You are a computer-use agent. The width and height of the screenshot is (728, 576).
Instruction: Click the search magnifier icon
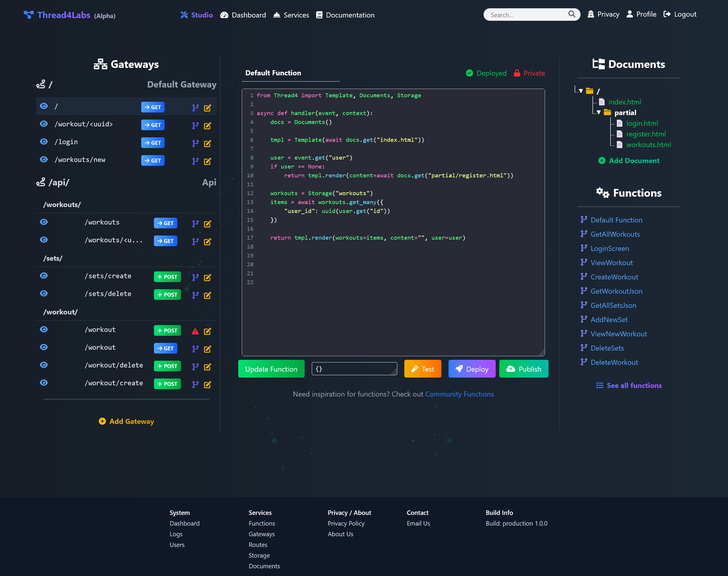pyautogui.click(x=571, y=14)
